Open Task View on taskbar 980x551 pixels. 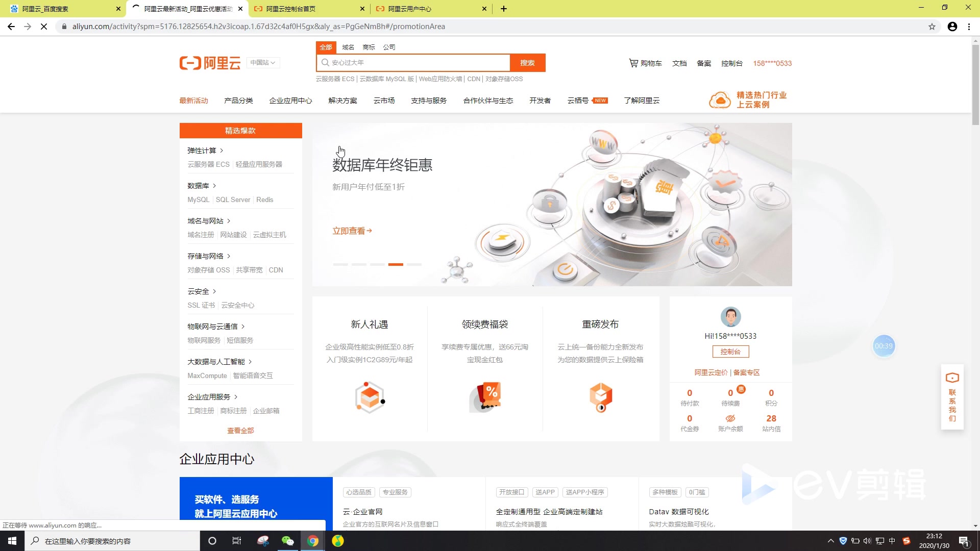[x=237, y=541]
